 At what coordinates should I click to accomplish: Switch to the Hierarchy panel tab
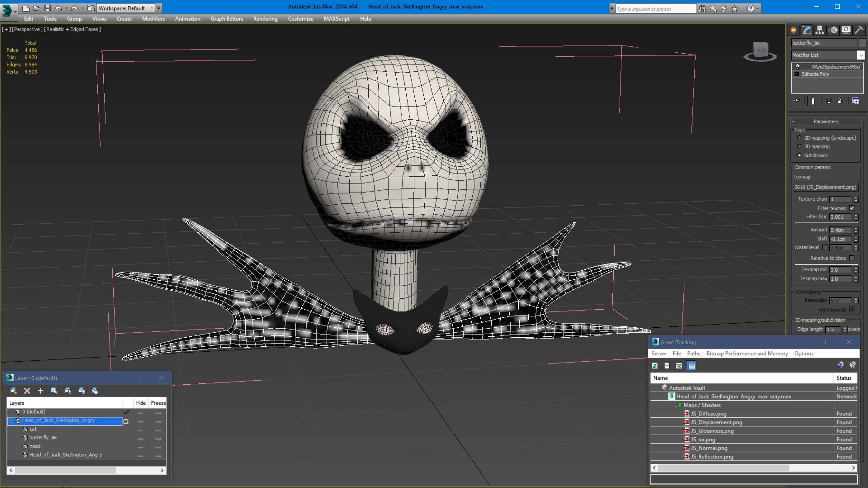(x=819, y=30)
